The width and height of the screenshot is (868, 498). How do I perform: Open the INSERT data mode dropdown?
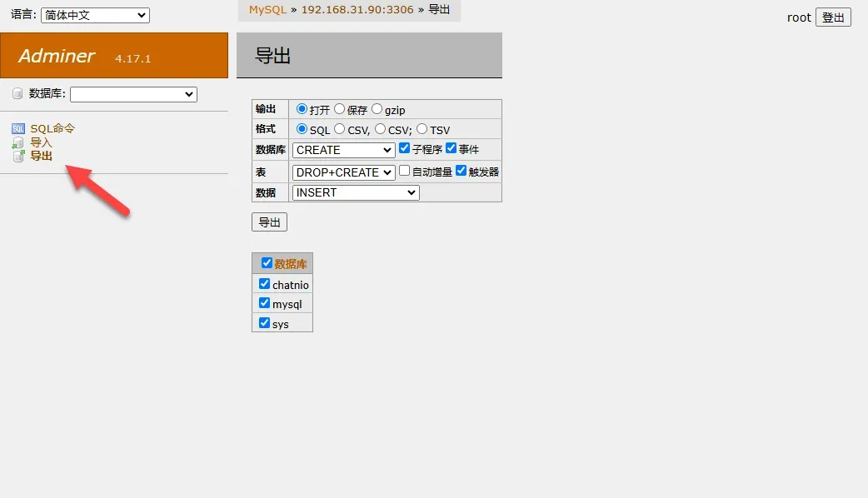356,192
